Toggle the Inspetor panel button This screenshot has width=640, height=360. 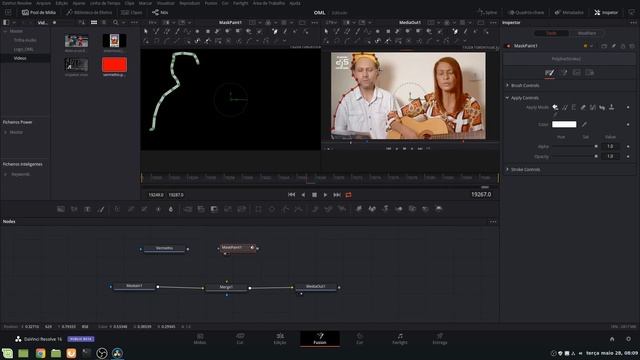(606, 12)
